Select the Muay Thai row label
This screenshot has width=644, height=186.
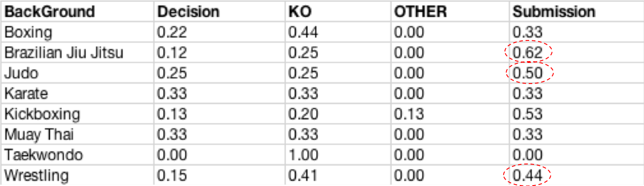[x=39, y=134]
